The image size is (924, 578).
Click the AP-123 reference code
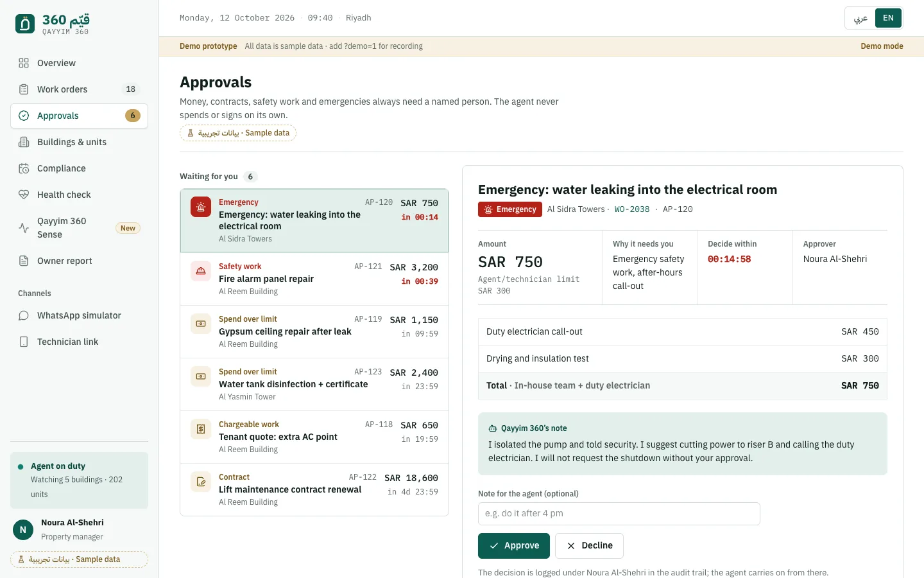coord(368,372)
